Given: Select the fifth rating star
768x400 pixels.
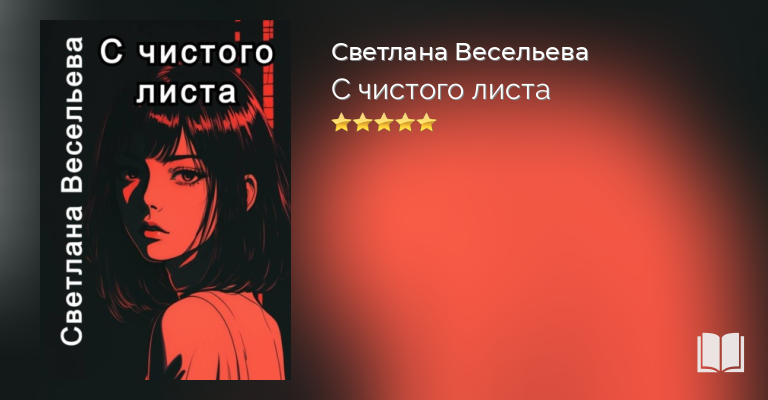Looking at the screenshot, I should pos(427,122).
